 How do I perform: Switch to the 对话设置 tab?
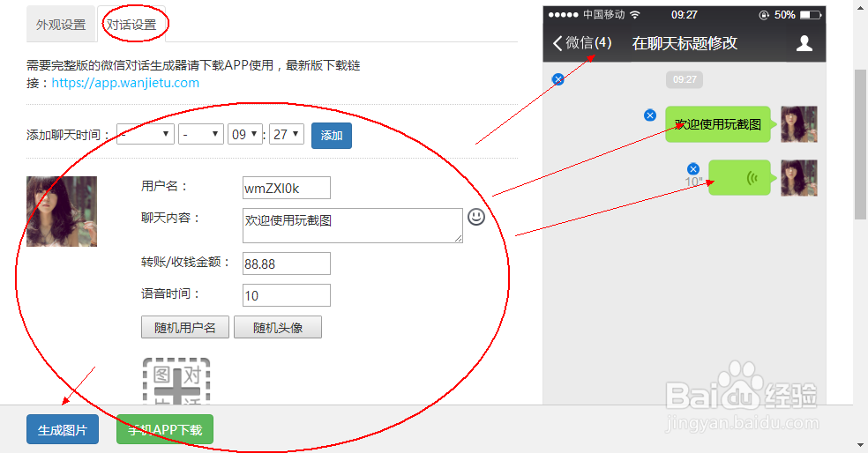[x=131, y=25]
